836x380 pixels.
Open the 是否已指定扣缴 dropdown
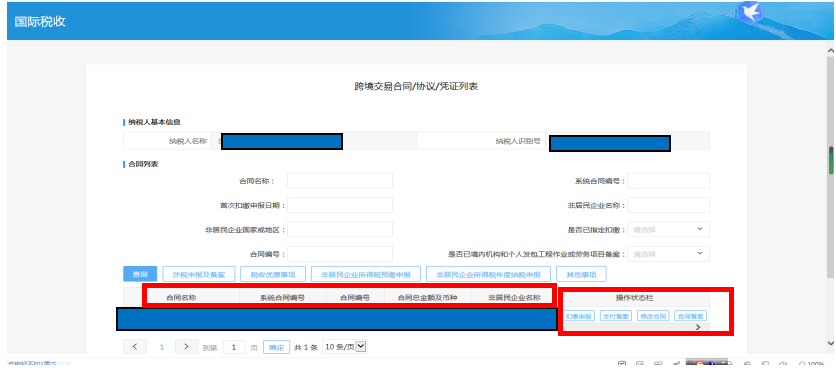669,229
